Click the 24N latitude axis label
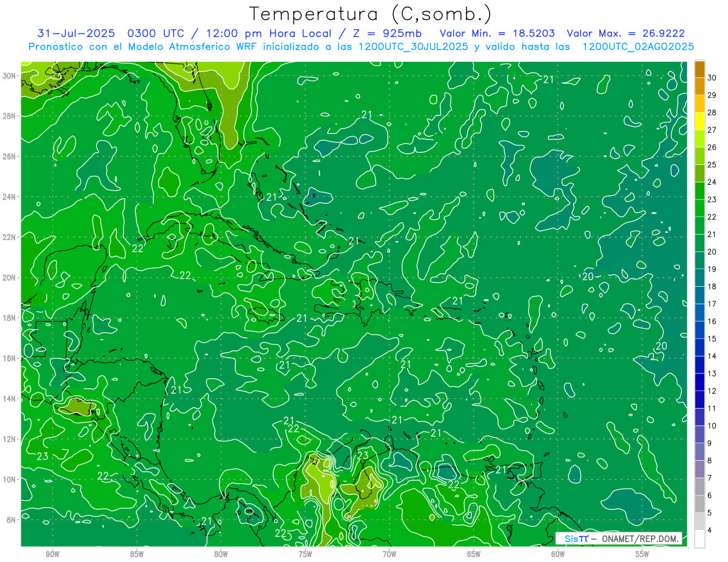The width and height of the screenshot is (728, 562). point(9,197)
